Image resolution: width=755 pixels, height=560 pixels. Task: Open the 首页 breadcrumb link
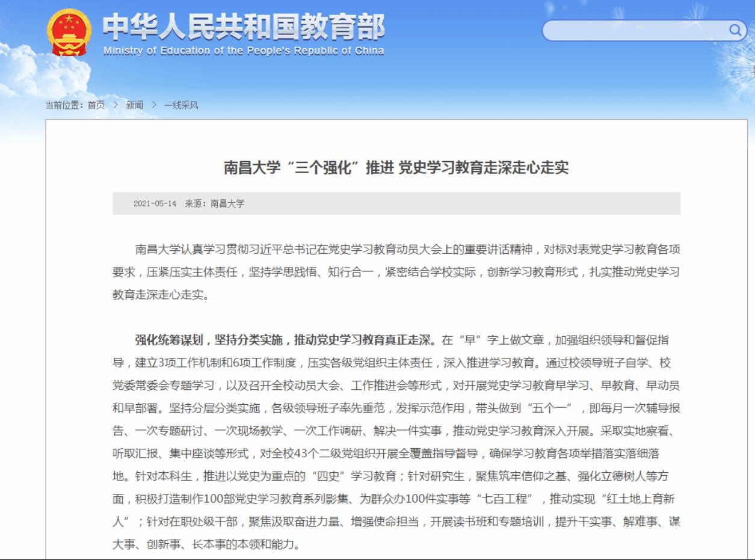[x=96, y=105]
